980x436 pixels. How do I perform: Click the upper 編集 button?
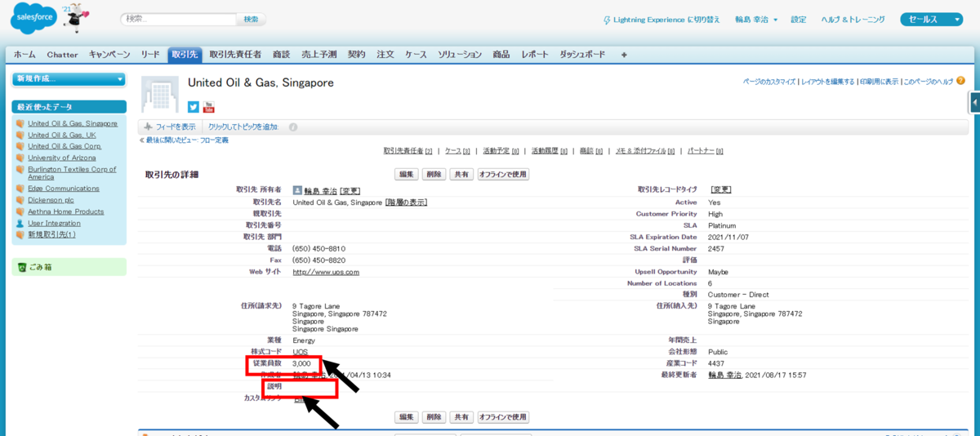[407, 175]
